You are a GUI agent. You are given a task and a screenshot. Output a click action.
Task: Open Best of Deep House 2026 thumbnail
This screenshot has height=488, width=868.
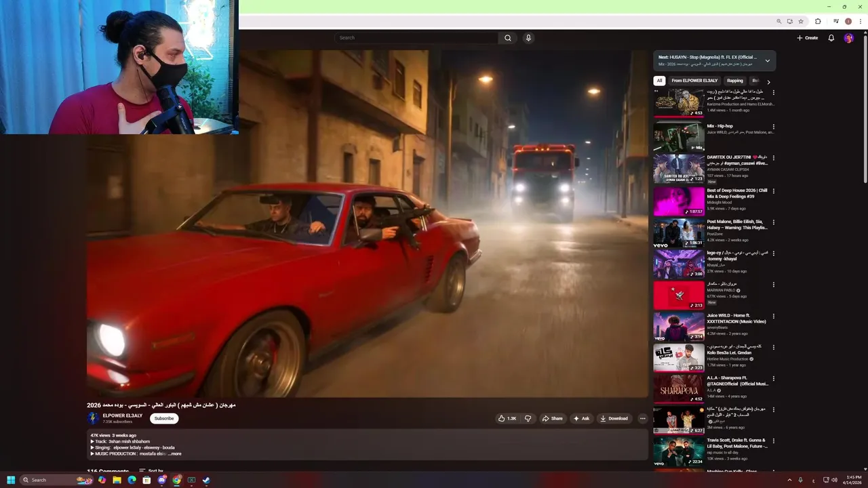[x=679, y=201]
